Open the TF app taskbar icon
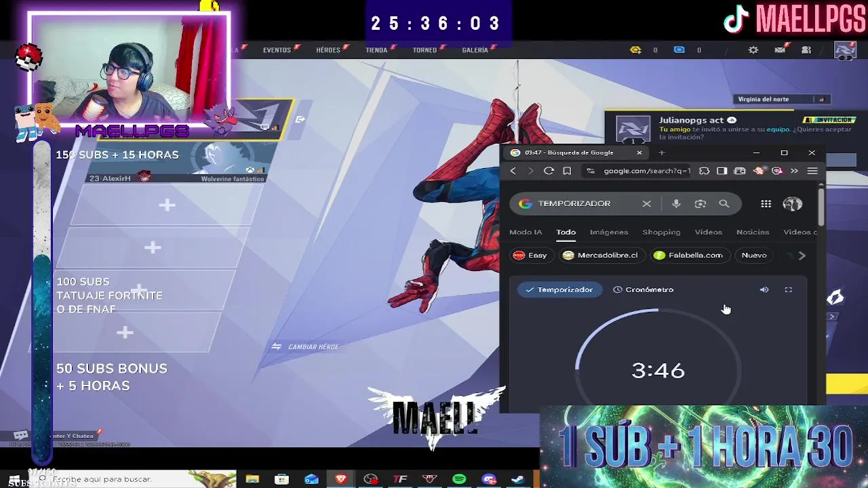This screenshot has height=488, width=868. [400, 479]
